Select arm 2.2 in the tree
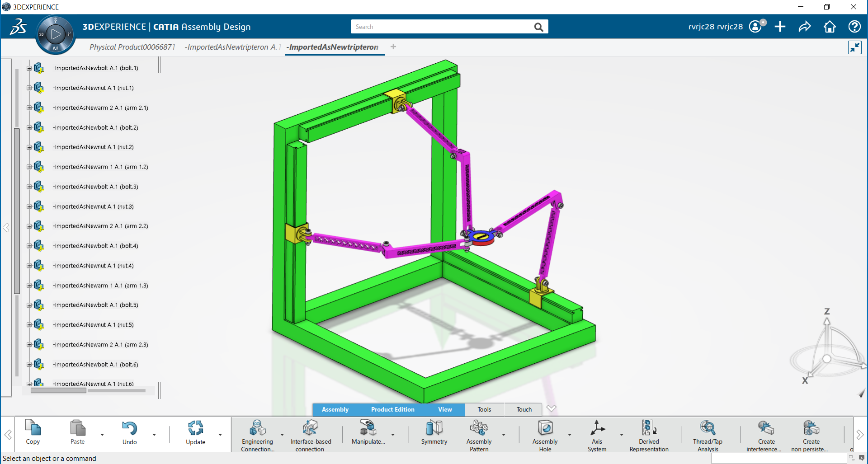Viewport: 868px width, 464px height. pos(100,226)
